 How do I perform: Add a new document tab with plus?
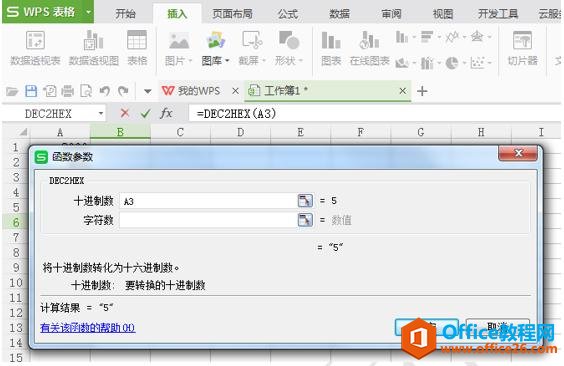pos(422,91)
